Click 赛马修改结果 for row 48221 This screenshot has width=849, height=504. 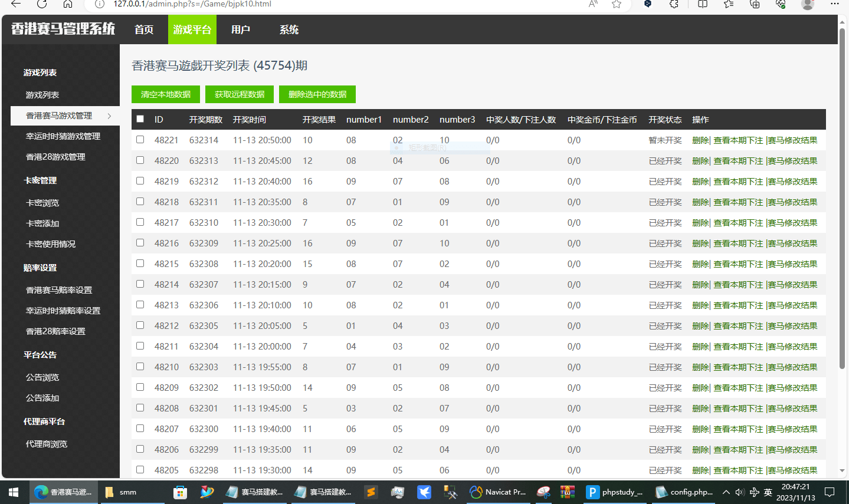(x=792, y=140)
